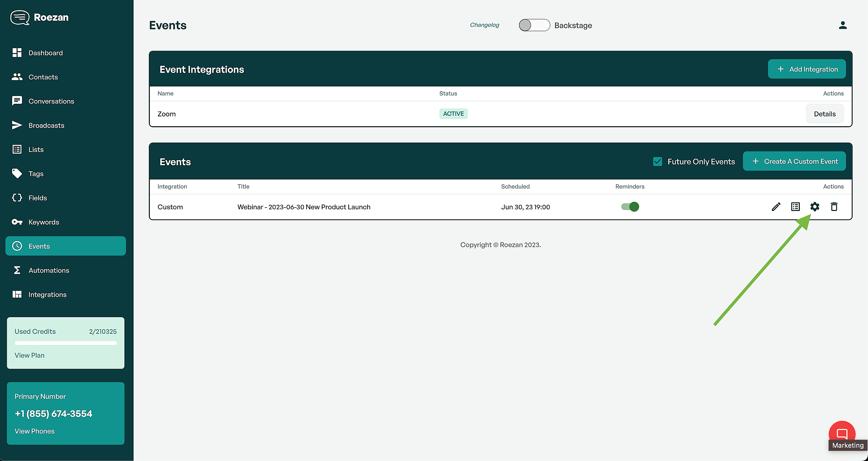
Task: Delete the Webinar event with trash icon
Action: point(834,207)
